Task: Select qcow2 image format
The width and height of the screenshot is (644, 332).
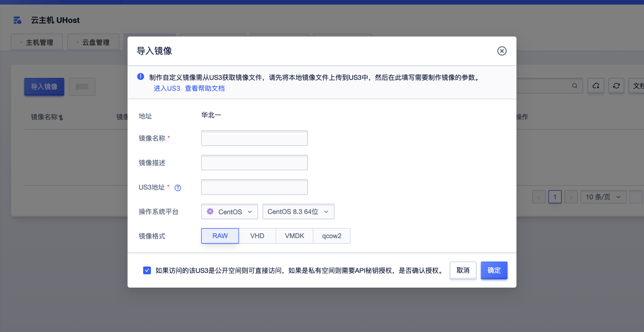Action: tap(331, 236)
